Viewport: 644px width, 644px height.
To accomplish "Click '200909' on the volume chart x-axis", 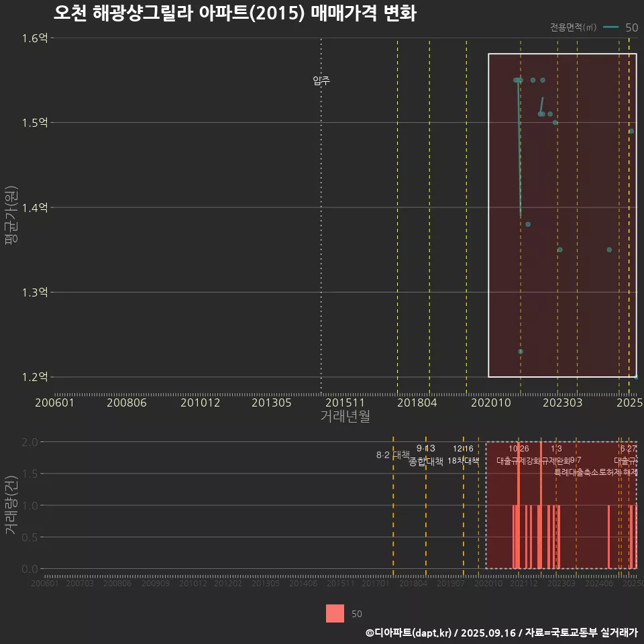I will [156, 583].
